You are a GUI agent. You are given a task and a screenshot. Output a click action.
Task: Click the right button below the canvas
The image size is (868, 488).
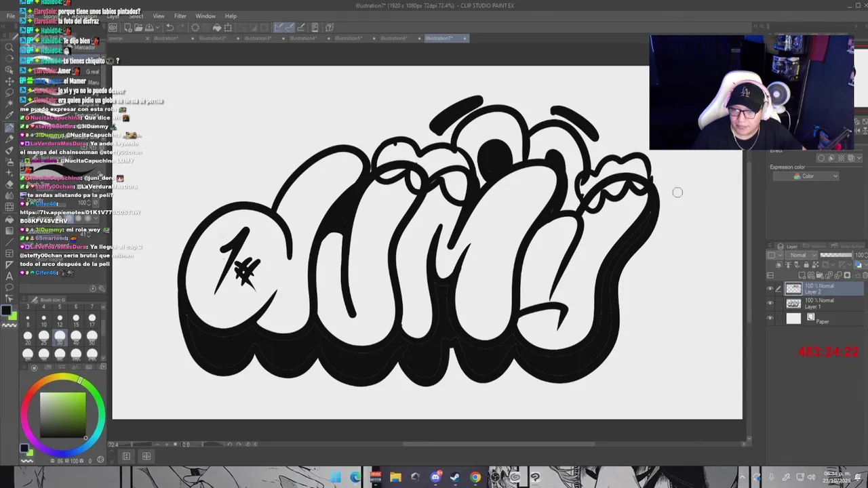(146, 456)
